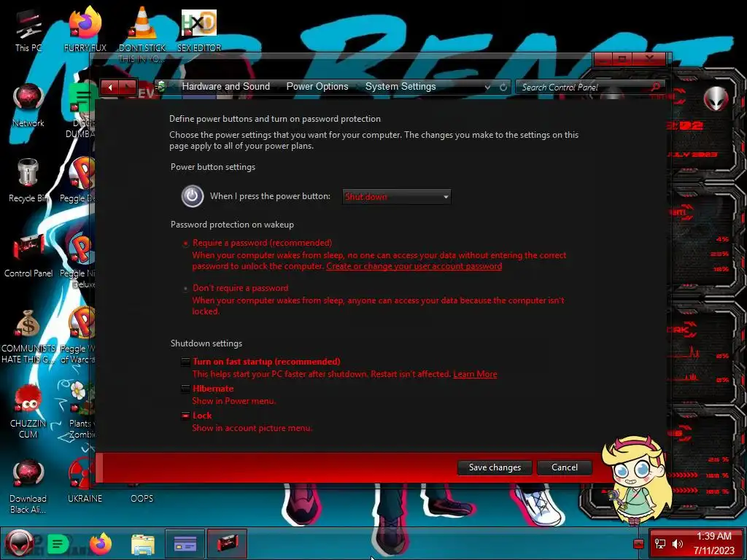Open the Recycle Bin desktop icon
Image resolution: width=747 pixels, height=560 pixels.
pos(28,180)
